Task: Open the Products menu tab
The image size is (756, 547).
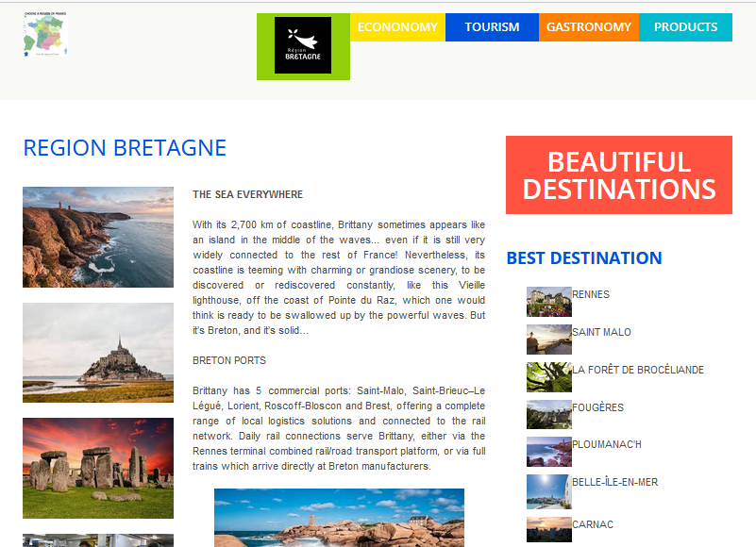Action: tap(685, 27)
